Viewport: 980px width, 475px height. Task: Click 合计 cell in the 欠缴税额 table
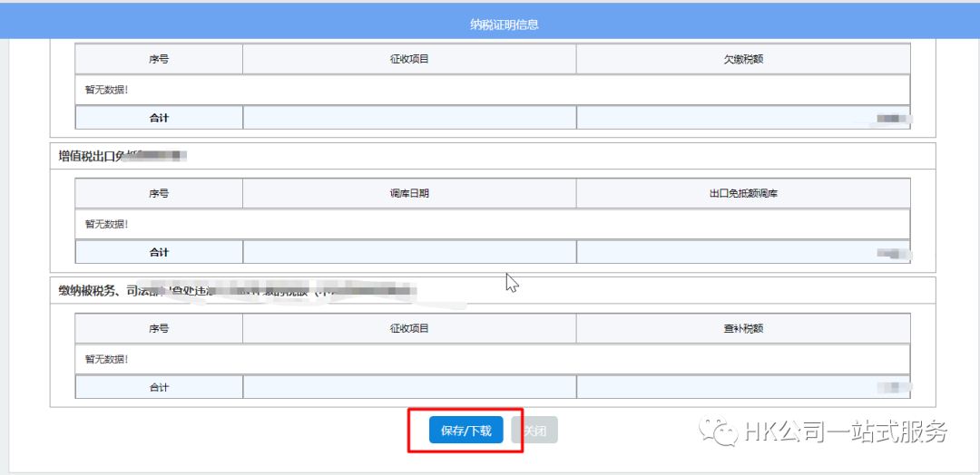tap(159, 117)
